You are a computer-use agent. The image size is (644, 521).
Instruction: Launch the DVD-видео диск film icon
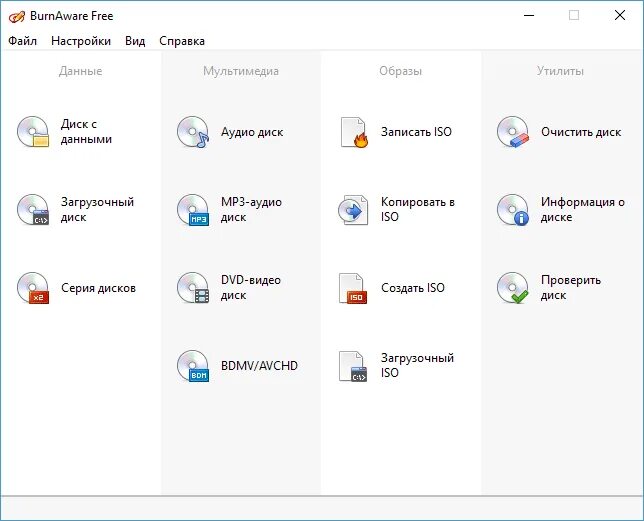tap(193, 288)
